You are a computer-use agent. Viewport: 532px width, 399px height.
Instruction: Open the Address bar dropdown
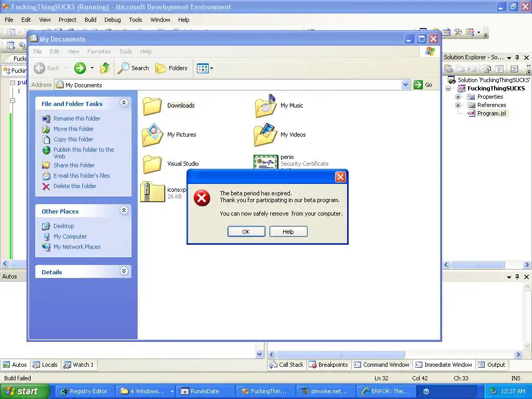(405, 85)
